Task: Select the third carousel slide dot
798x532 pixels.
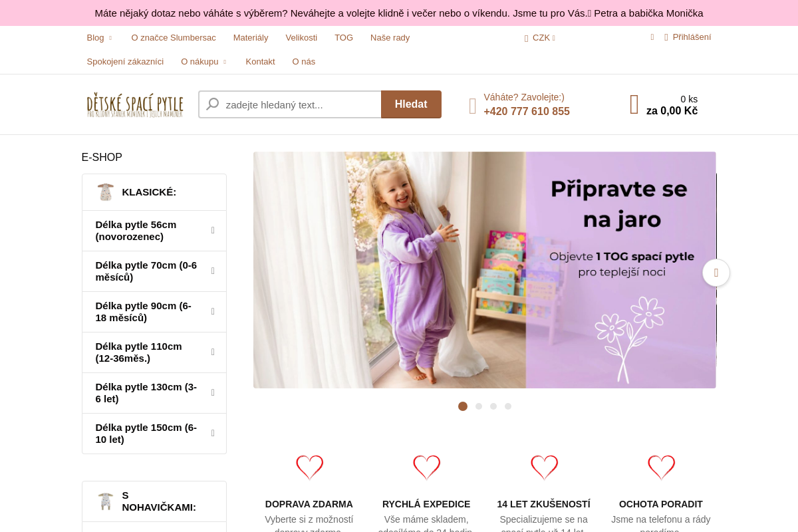Action: (x=493, y=406)
